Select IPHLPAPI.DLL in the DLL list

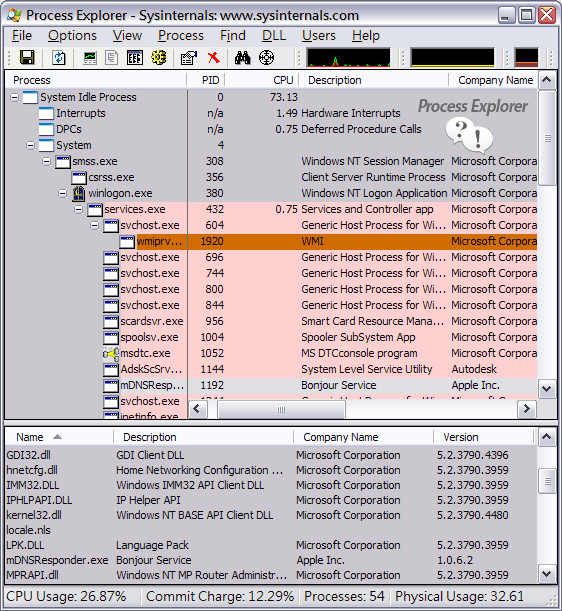click(x=271, y=500)
